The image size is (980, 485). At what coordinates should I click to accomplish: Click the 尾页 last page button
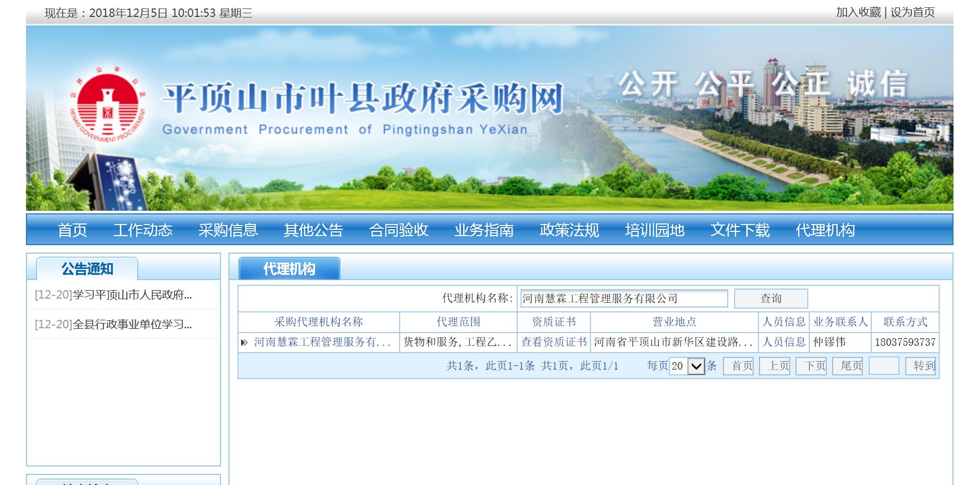(851, 366)
